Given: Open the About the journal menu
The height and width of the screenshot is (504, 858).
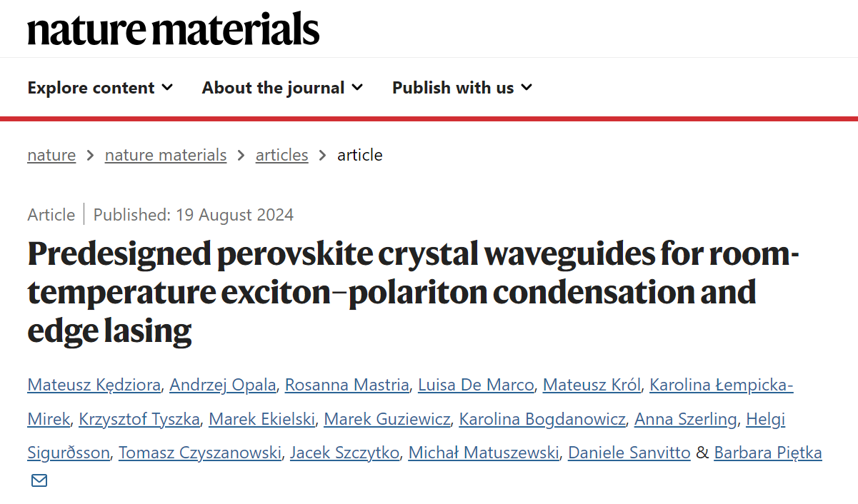Looking at the screenshot, I should coord(282,88).
